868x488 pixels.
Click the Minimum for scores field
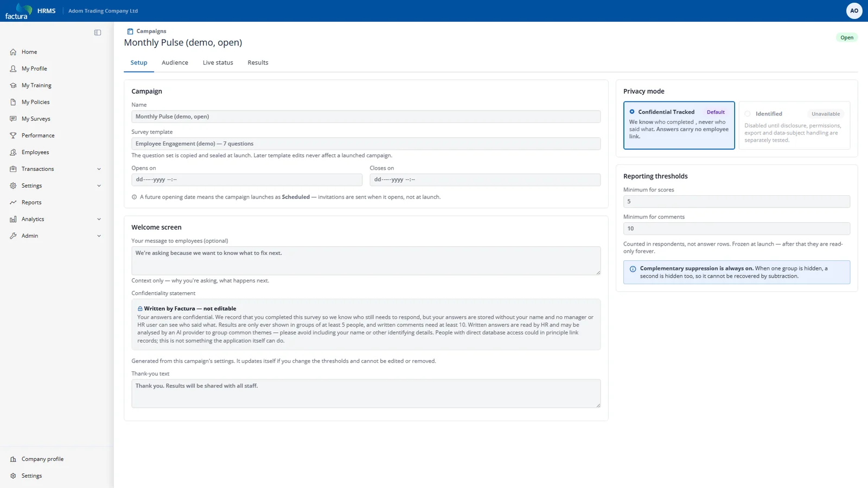coord(737,201)
